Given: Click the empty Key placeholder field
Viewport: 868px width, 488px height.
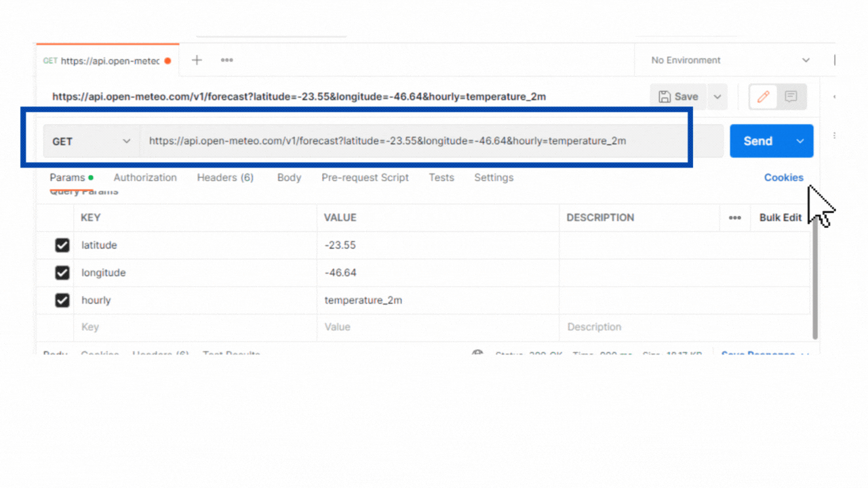Looking at the screenshot, I should tap(195, 327).
